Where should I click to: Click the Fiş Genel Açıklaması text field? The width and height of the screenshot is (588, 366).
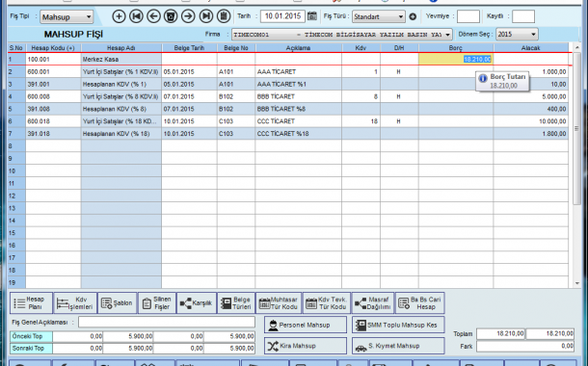pyautogui.click(x=167, y=322)
